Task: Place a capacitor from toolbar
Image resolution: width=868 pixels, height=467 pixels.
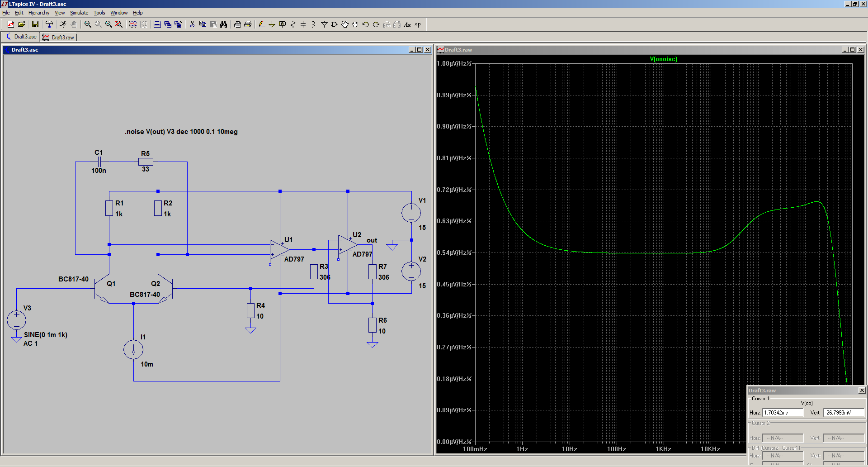Action: [303, 24]
